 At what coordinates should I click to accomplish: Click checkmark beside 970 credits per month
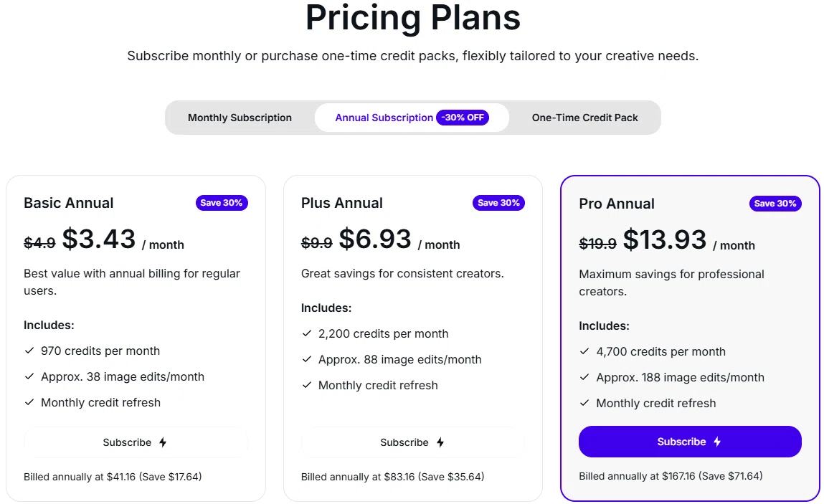(29, 351)
